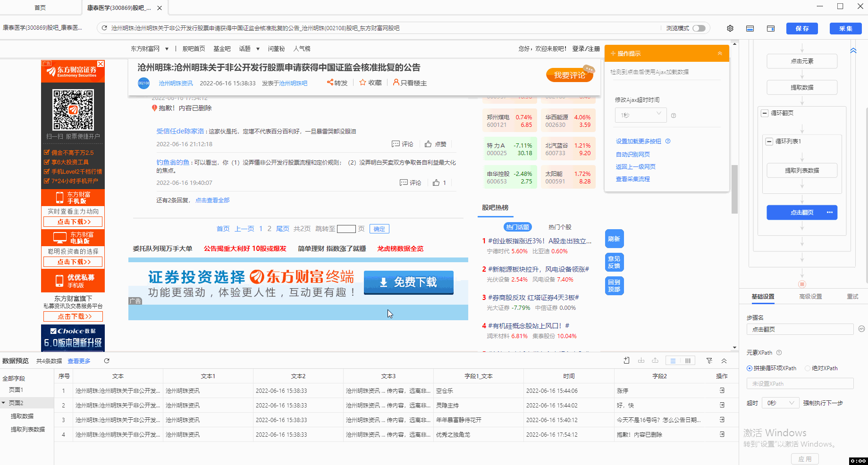Click the 点击查看全部 replies link
868x465 pixels.
click(x=212, y=200)
